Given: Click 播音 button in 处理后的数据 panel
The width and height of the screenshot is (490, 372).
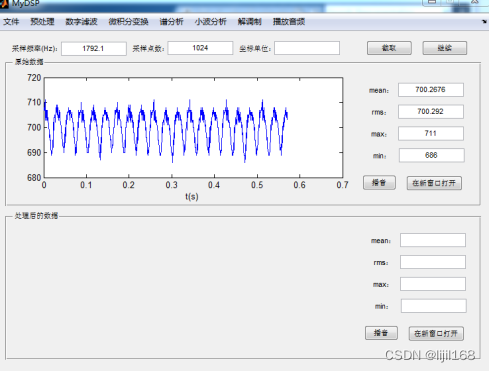Looking at the screenshot, I should click(381, 333).
